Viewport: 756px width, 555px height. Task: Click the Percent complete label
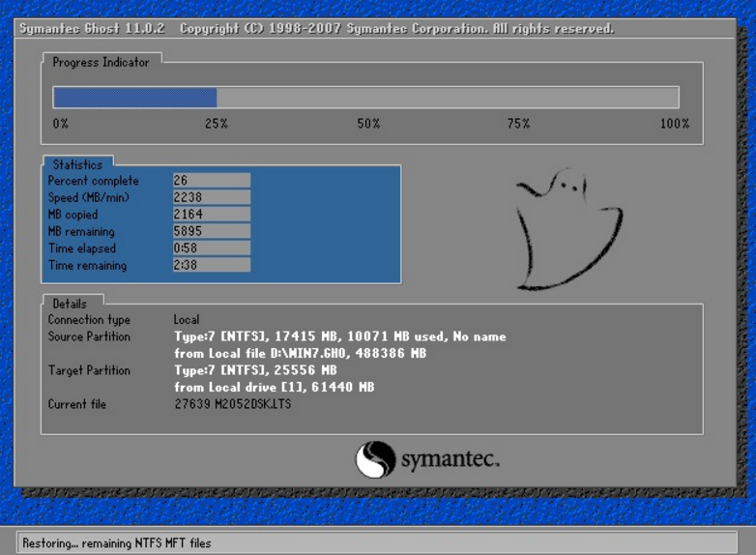[93, 181]
